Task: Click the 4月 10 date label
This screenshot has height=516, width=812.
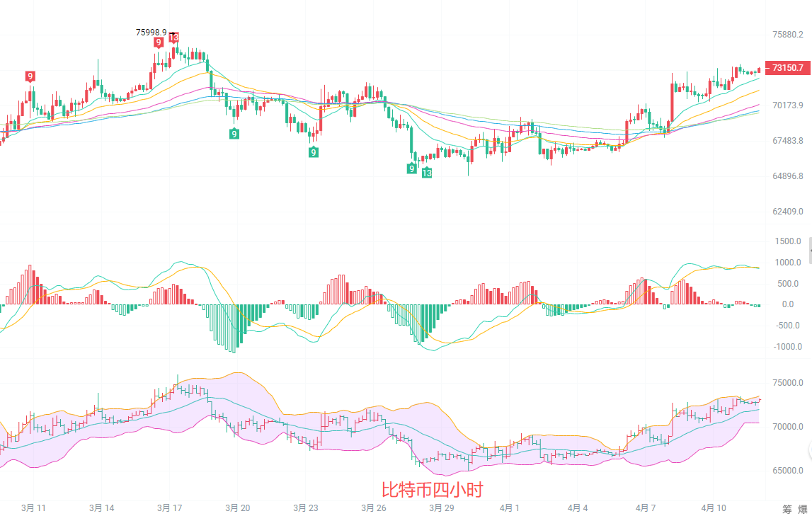Action: click(714, 508)
